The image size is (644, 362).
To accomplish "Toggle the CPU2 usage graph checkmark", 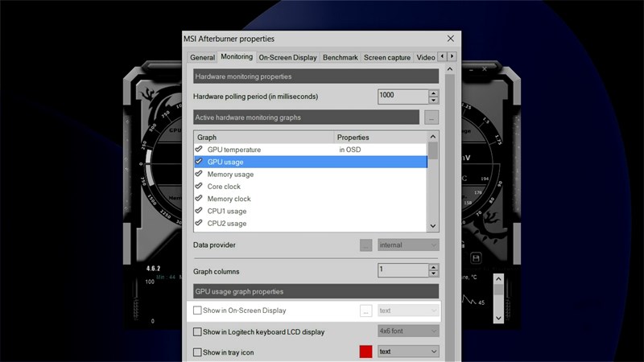I will 199,223.
